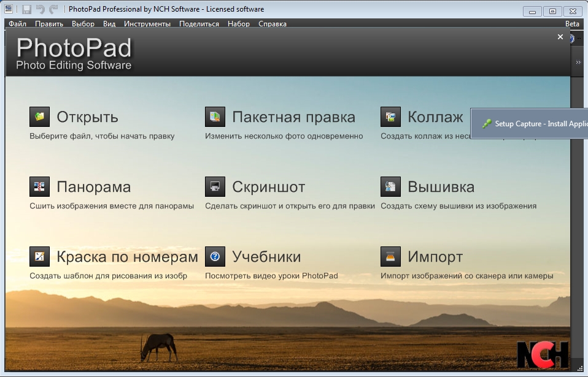Click the Панорама icon
The image size is (588, 377).
point(39,186)
